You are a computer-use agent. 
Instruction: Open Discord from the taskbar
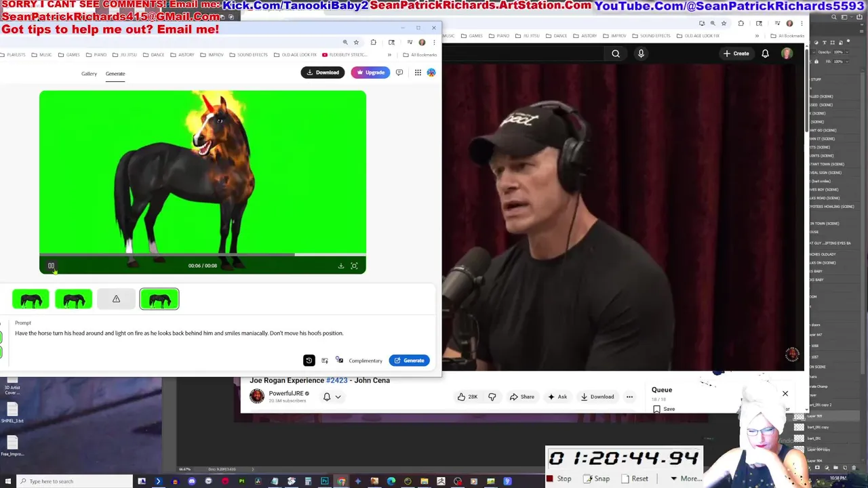[192, 481]
